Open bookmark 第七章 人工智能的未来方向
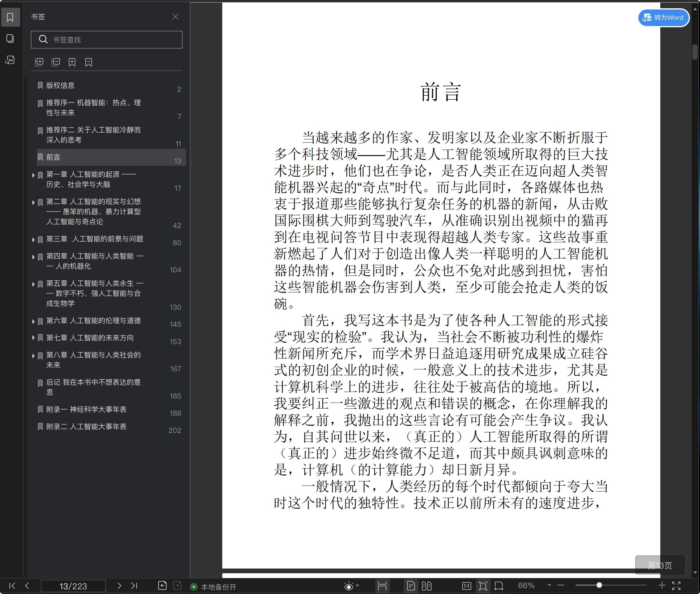Screen dimensions: 700x594 coord(90,338)
